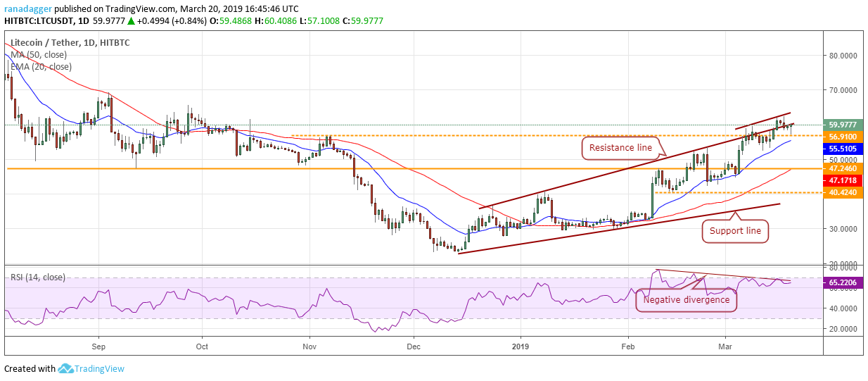The height and width of the screenshot is (381, 868).
Task: Click the 'L:57.1008' low value in header
Action: [x=321, y=22]
